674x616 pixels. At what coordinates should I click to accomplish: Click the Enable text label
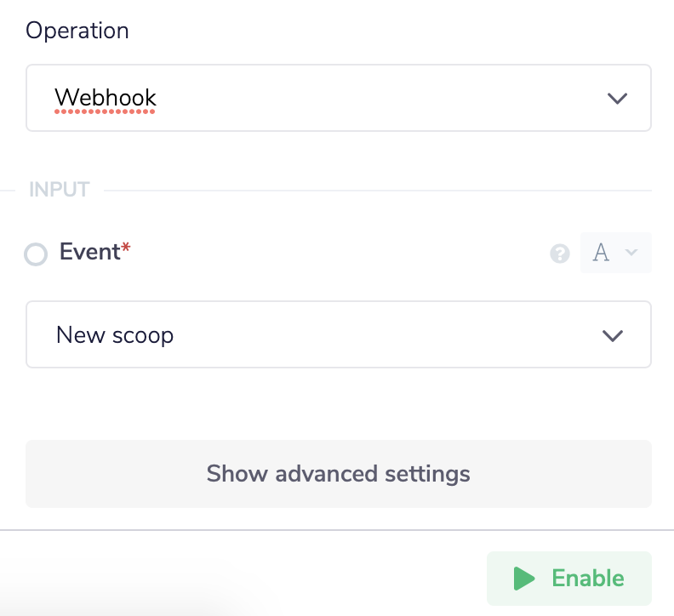pos(588,579)
